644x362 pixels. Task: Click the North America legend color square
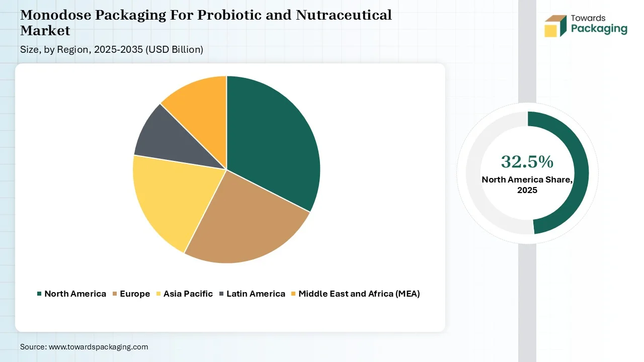(x=40, y=294)
